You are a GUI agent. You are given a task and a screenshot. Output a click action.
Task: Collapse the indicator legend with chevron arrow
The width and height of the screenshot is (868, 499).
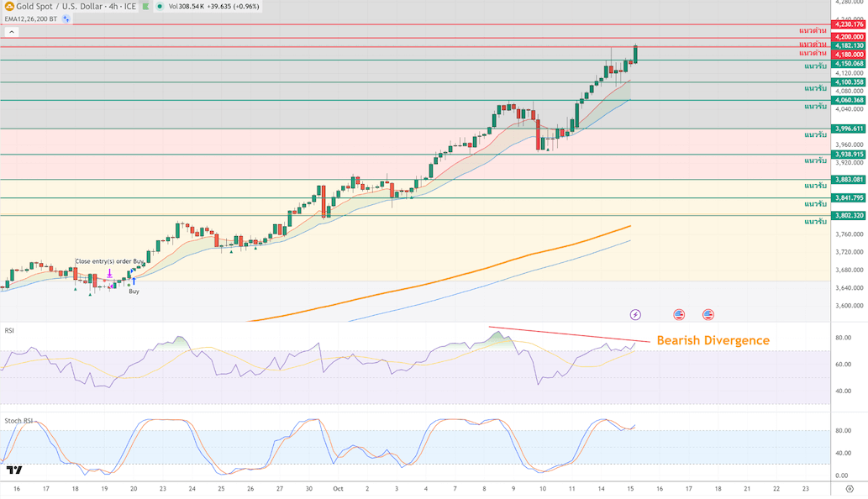pyautogui.click(x=12, y=32)
